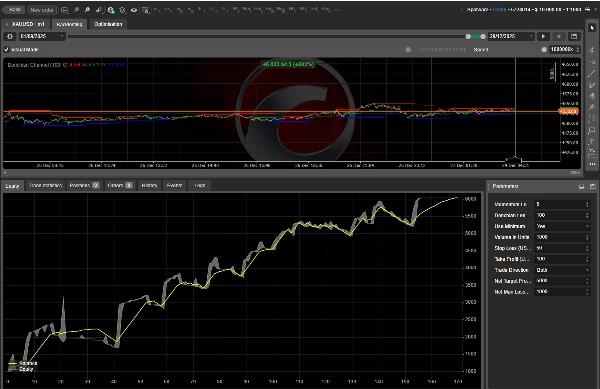The image size is (600, 389).
Task: Open the chart objects list icon
Action: (x=122, y=10)
